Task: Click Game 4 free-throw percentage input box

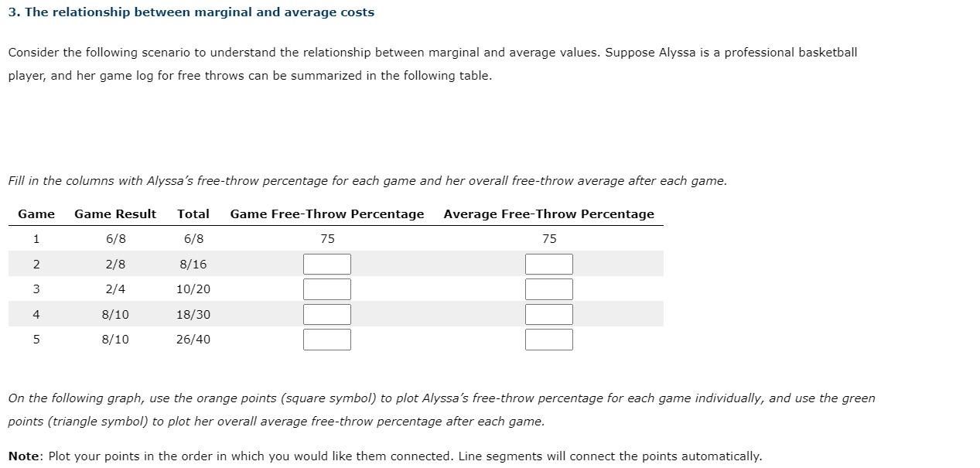Action: coord(326,314)
